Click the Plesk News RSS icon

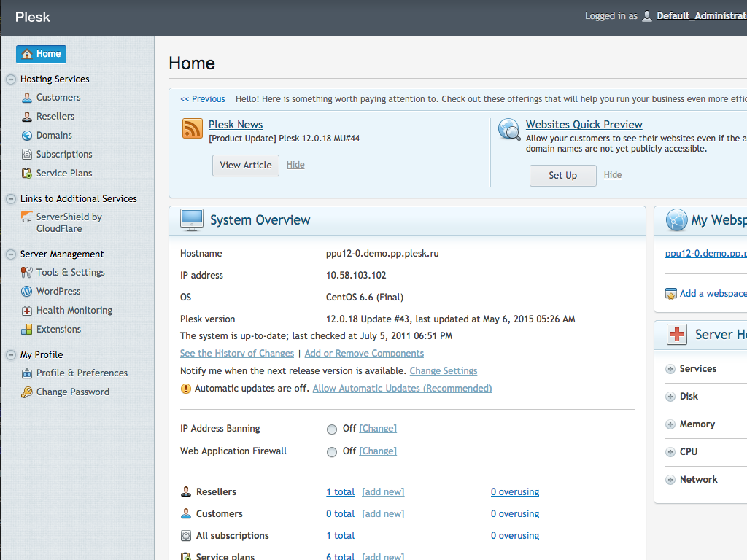click(x=193, y=128)
